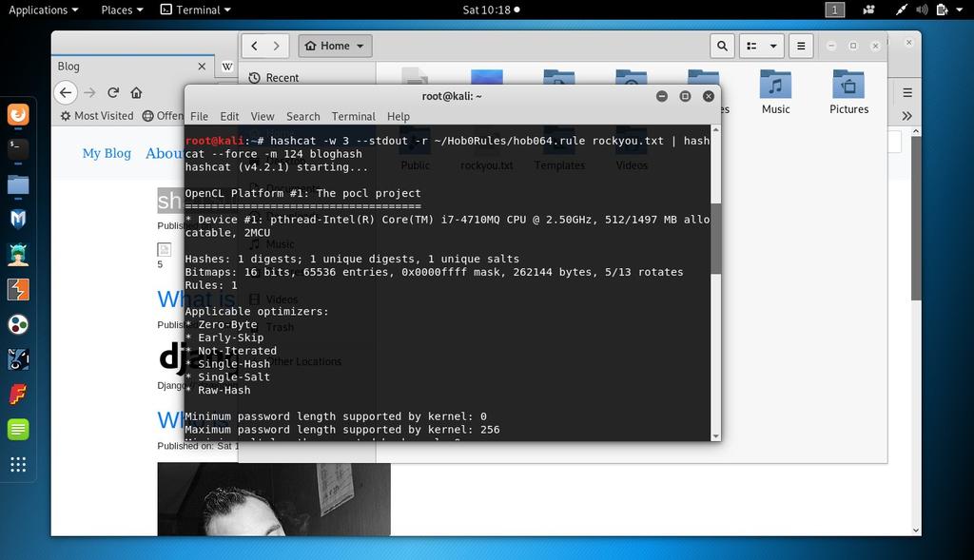Open the Firefox hamburger menu
Viewport: 974px width, 560px height.
click(x=907, y=92)
